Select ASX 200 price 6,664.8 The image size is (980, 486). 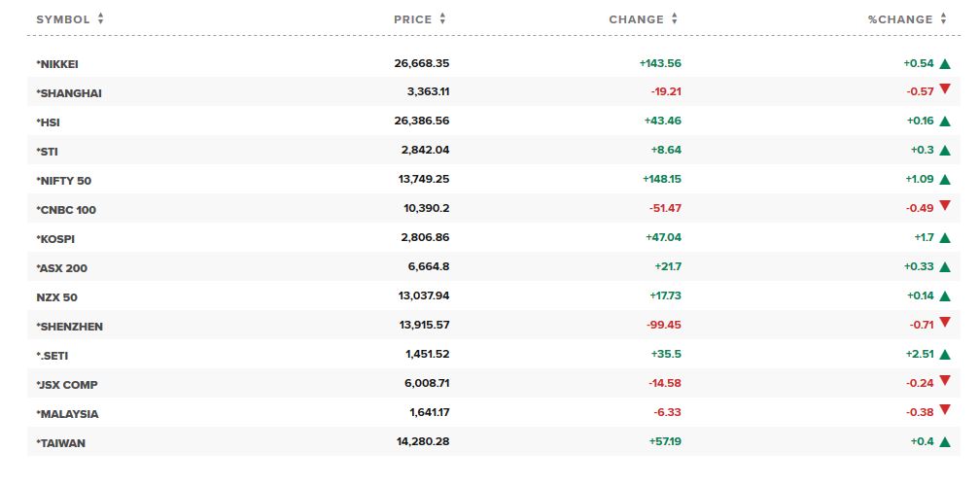click(x=429, y=266)
